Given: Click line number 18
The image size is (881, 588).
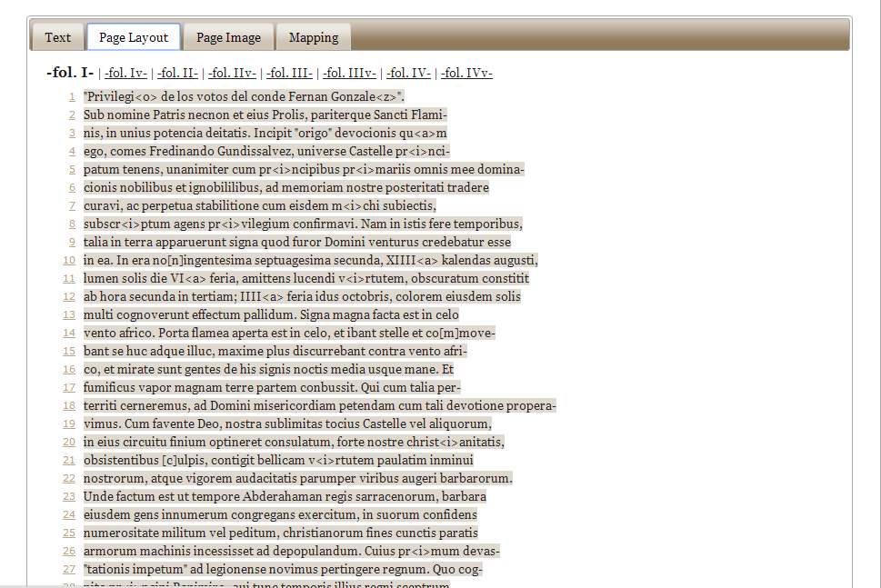Looking at the screenshot, I should point(69,405).
